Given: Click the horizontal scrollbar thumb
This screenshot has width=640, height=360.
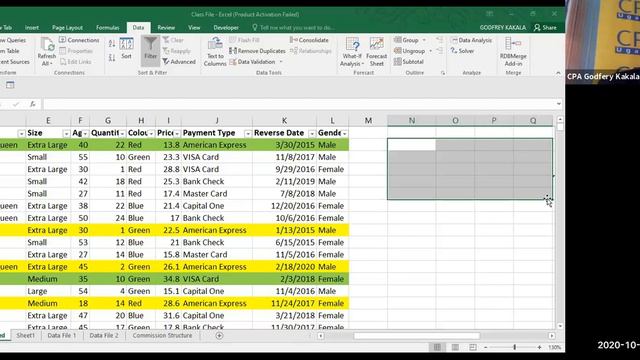Looking at the screenshot, I should tap(417, 336).
